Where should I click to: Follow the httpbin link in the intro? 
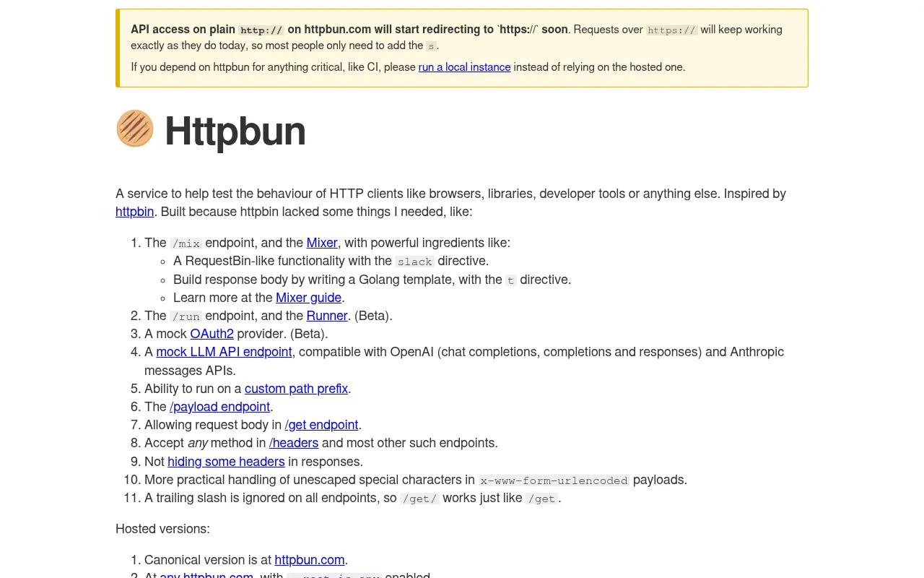tap(134, 212)
